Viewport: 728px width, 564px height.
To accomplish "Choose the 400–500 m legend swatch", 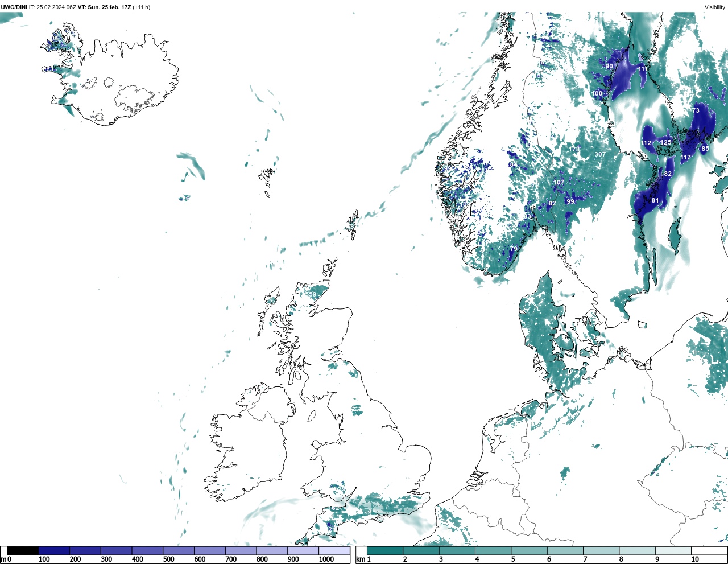I will click(147, 551).
